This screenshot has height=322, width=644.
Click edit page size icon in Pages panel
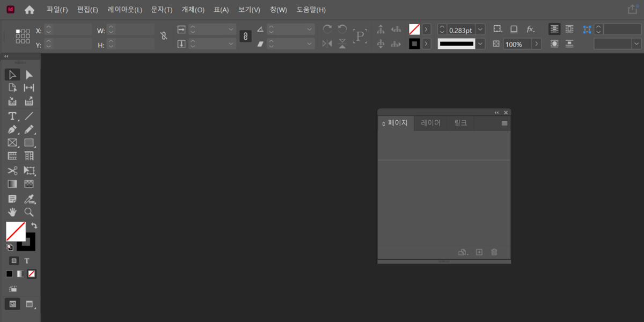pos(463,252)
